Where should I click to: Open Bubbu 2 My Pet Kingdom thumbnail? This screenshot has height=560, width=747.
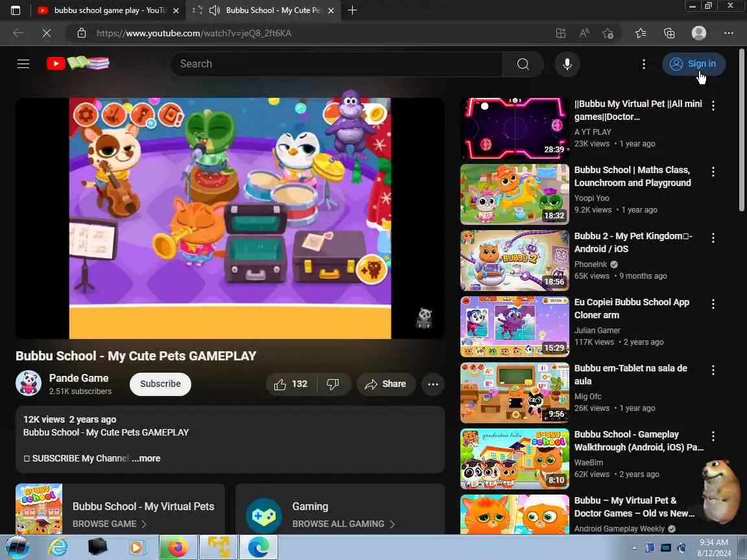tap(514, 261)
